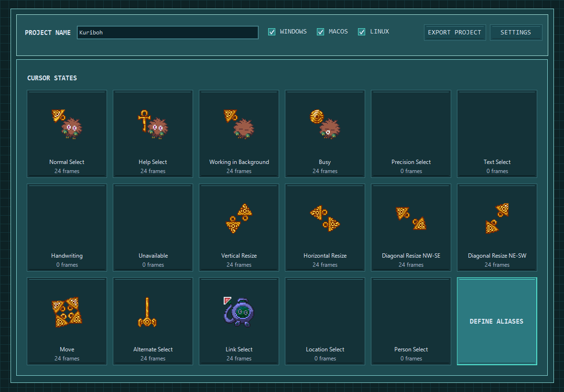Image resolution: width=564 pixels, height=392 pixels.
Task: Open the empty Location Select cursor card
Action: coord(325,321)
